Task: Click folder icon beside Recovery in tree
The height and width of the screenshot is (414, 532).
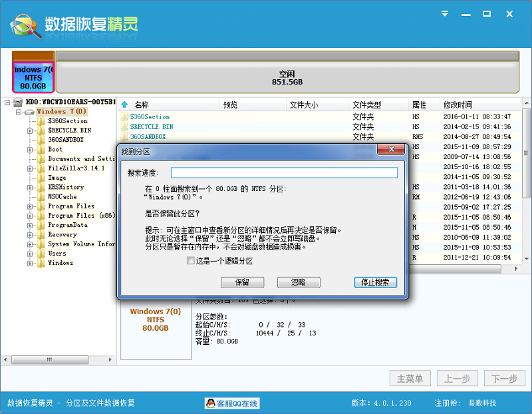Action: (x=41, y=235)
